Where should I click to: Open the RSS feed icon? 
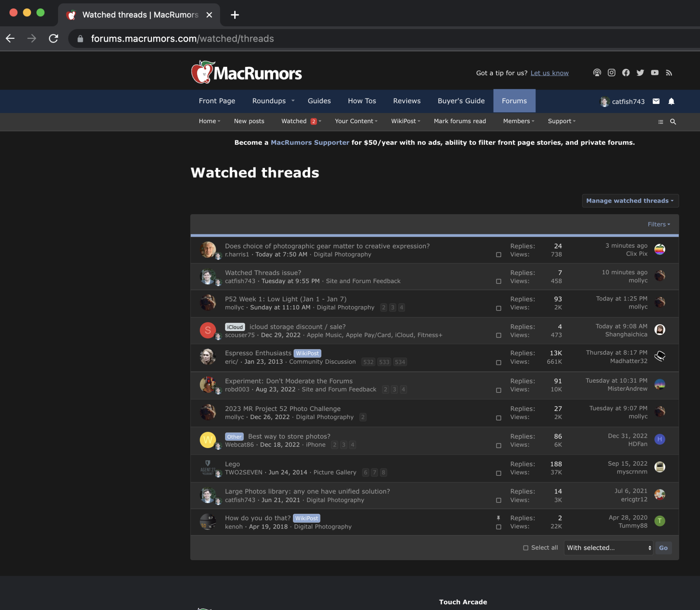tap(669, 73)
